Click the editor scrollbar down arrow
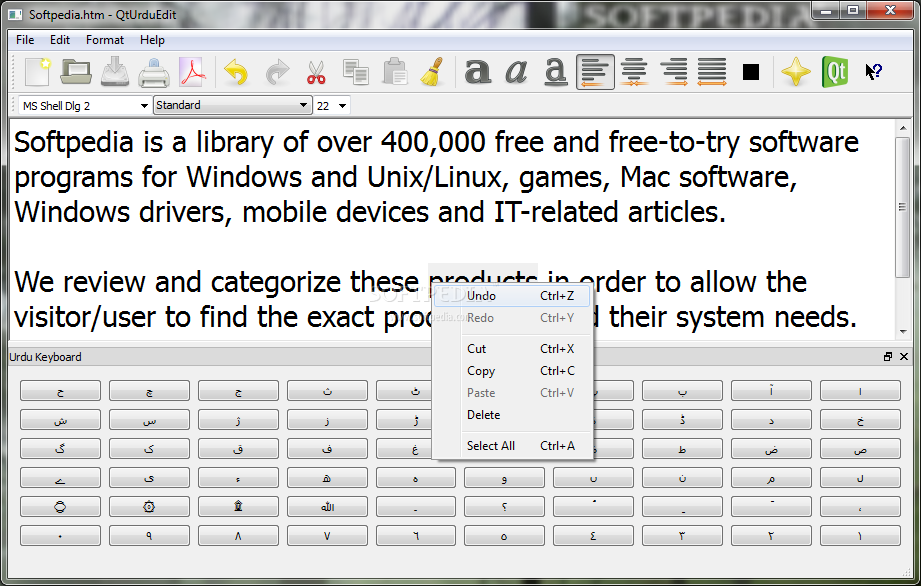This screenshot has width=921, height=586. click(903, 332)
